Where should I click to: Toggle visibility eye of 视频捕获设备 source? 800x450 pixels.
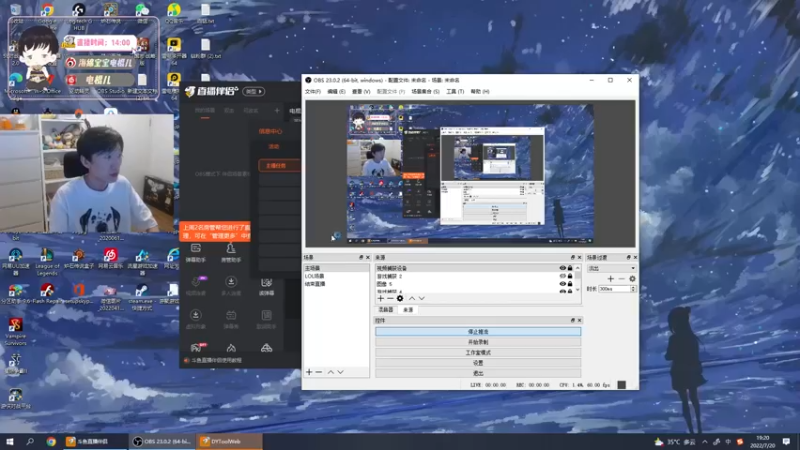562,268
